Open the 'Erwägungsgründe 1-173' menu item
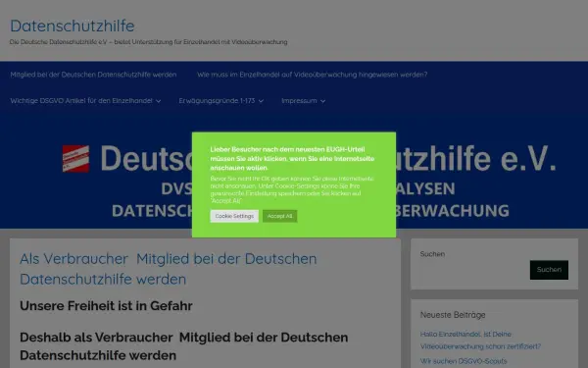Image resolution: width=588 pixels, height=368 pixels. 217,101
